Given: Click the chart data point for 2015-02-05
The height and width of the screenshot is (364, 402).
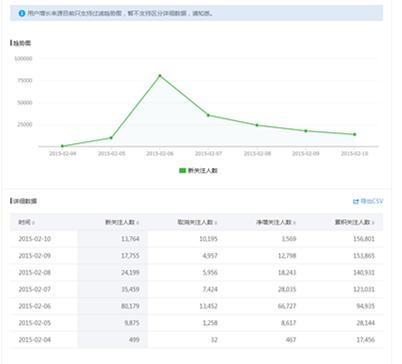Looking at the screenshot, I should [x=111, y=138].
